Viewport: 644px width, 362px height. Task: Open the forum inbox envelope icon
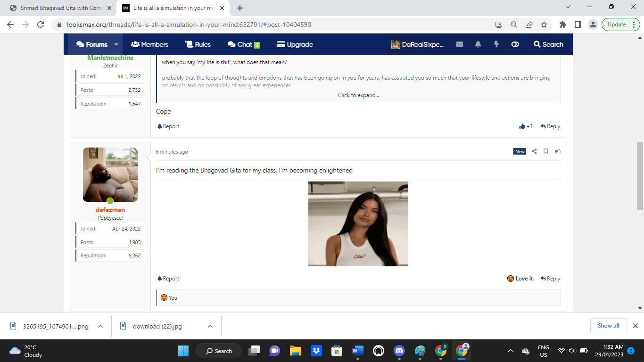tap(460, 44)
